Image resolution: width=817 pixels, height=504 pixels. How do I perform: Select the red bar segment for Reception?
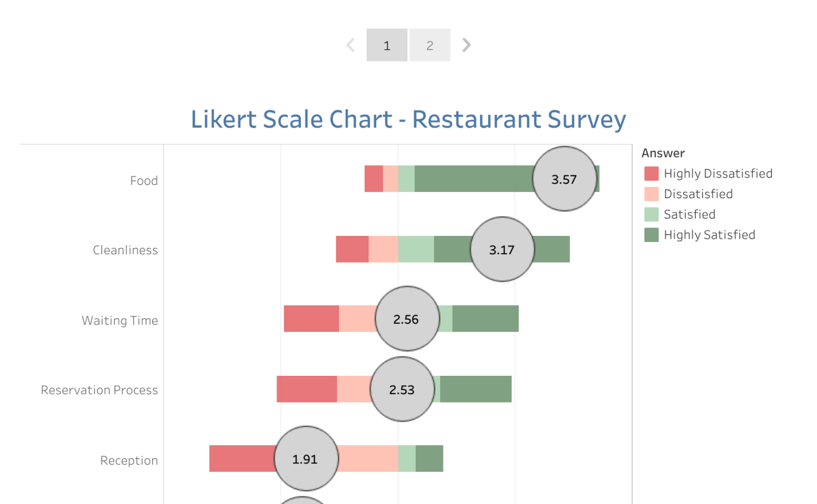pyautogui.click(x=239, y=459)
